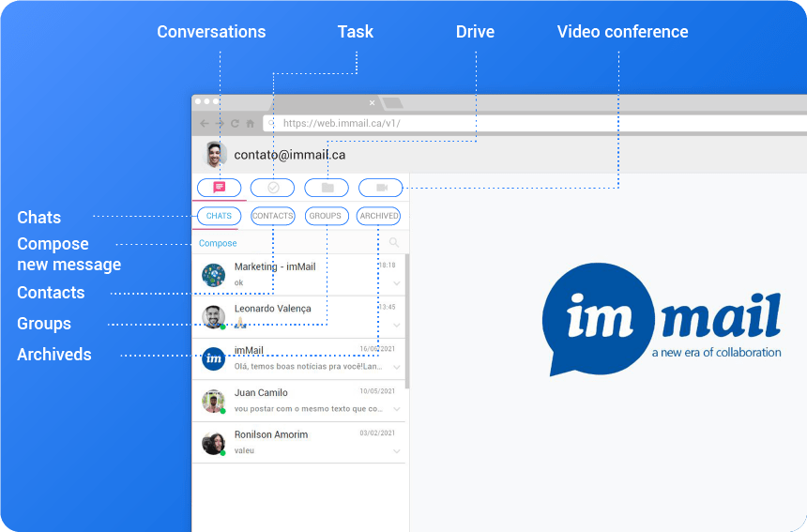This screenshot has width=807, height=532.
Task: Open the imMail conversation row
Action: point(298,359)
